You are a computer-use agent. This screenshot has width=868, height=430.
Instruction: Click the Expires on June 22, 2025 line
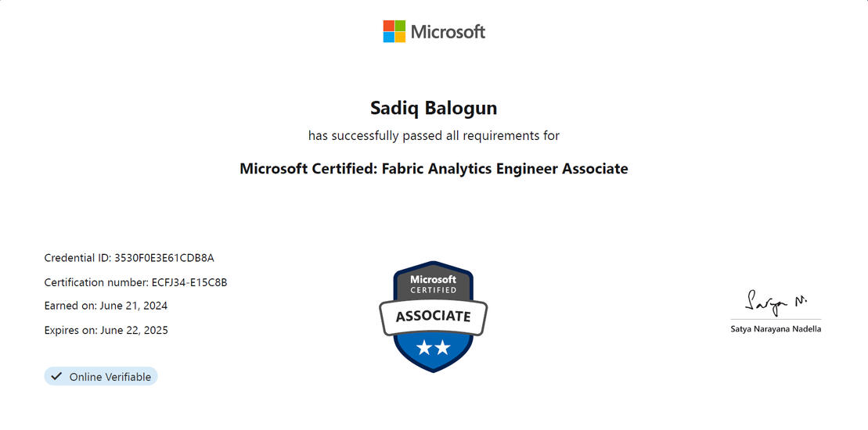click(106, 331)
